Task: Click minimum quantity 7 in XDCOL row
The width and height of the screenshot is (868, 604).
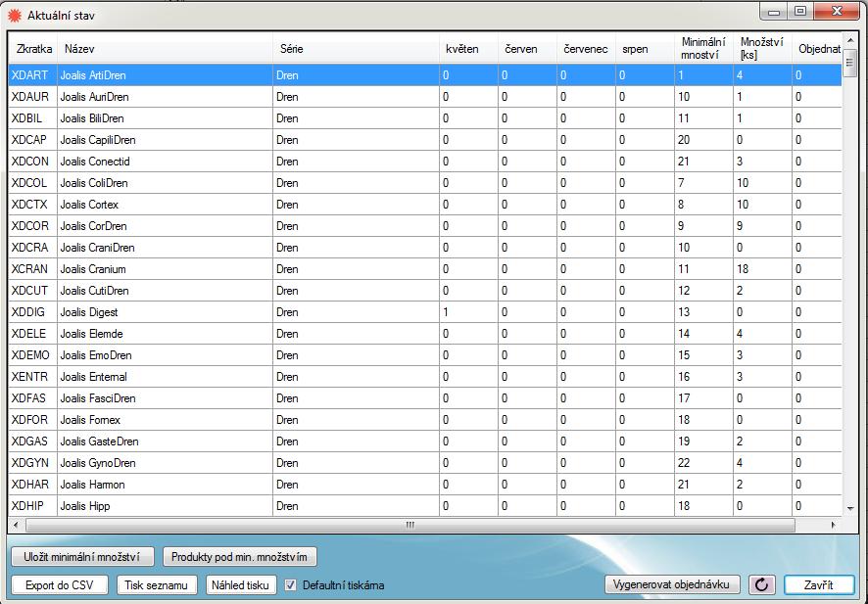Action: pos(703,183)
